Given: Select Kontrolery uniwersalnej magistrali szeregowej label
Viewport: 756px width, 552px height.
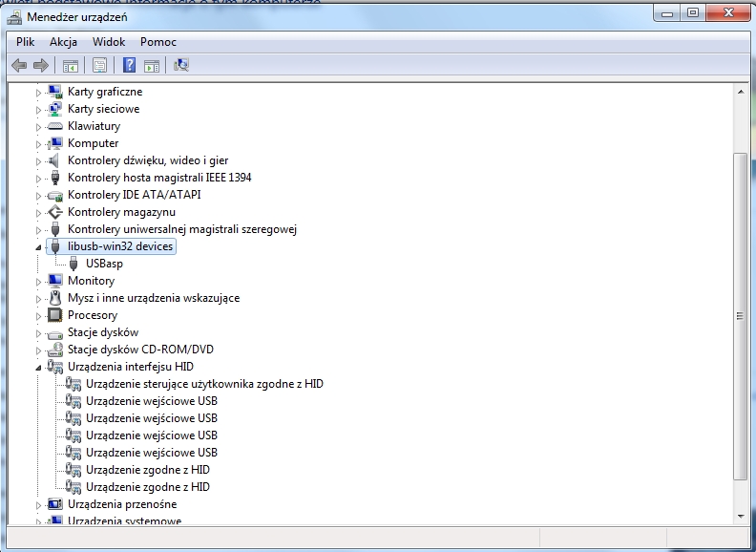Looking at the screenshot, I should pyautogui.click(x=181, y=229).
